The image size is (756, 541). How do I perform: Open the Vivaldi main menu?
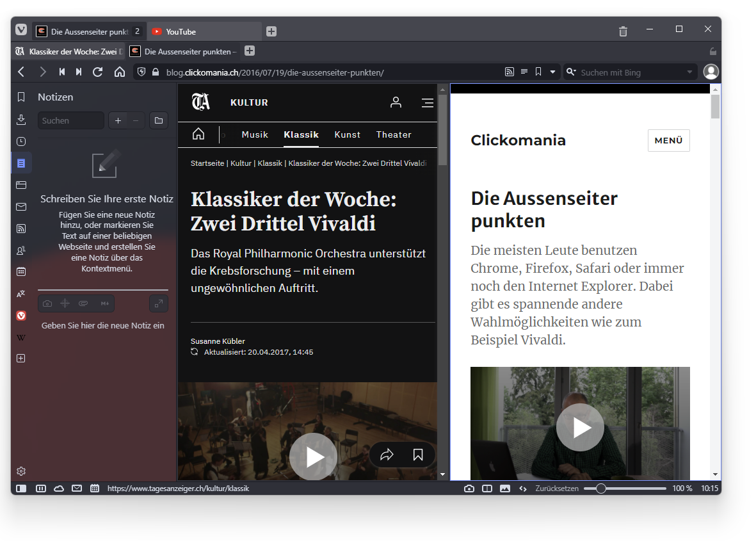[21, 30]
